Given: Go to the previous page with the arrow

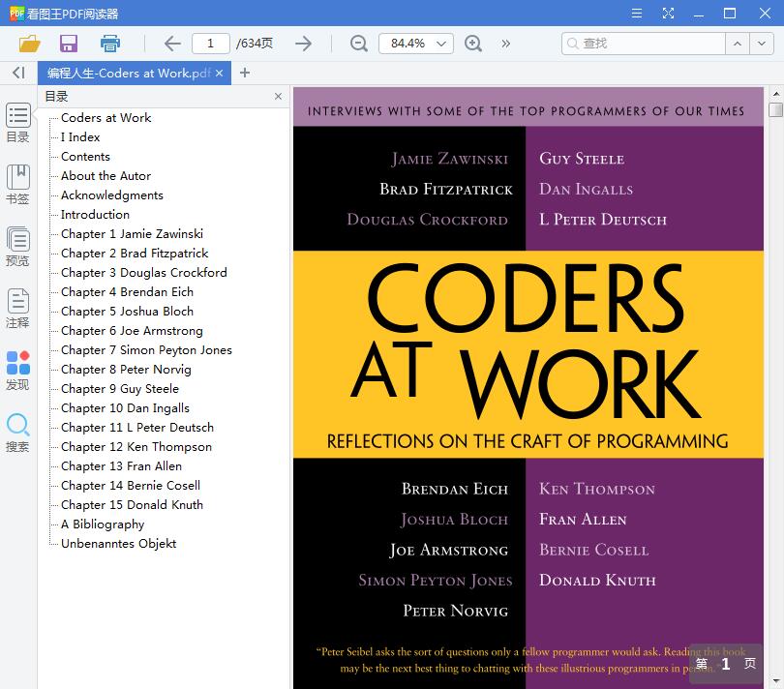Looking at the screenshot, I should pyautogui.click(x=172, y=44).
